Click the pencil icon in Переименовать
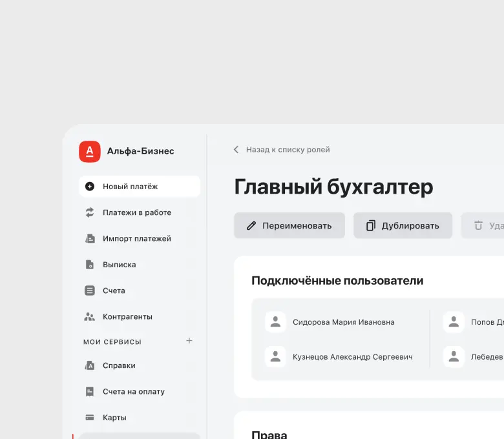Image resolution: width=504 pixels, height=439 pixels. click(251, 225)
